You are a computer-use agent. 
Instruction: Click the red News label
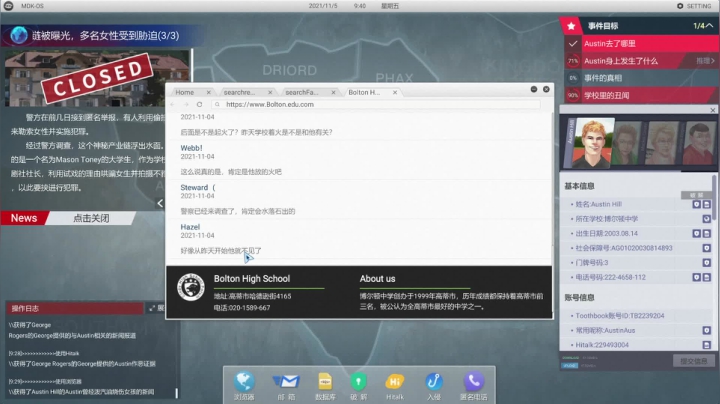(24, 218)
